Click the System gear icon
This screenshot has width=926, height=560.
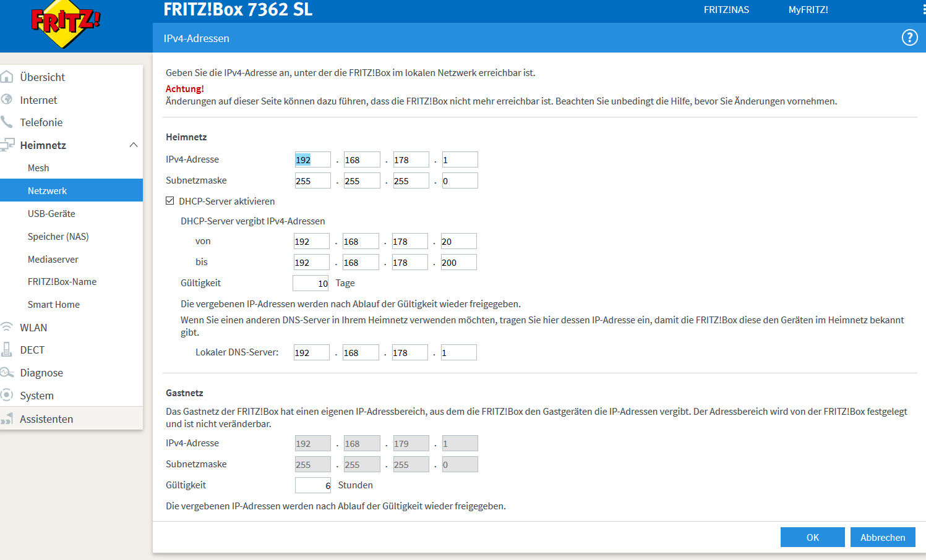tap(7, 395)
